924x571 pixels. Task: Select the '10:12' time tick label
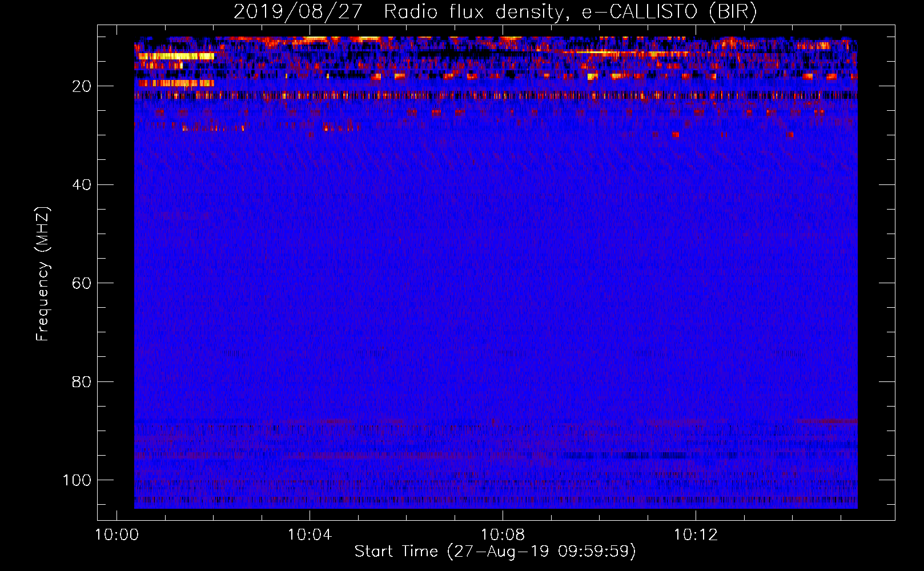[x=696, y=535]
